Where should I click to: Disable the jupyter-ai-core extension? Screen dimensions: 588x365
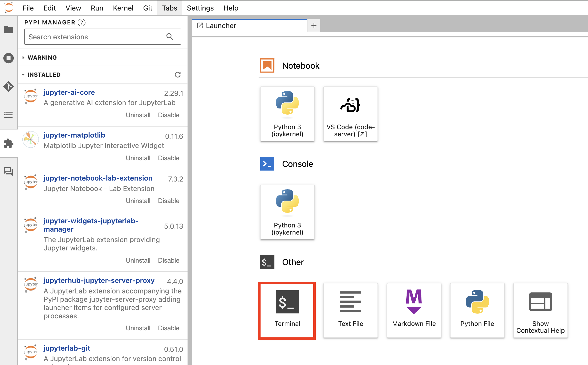168,115
